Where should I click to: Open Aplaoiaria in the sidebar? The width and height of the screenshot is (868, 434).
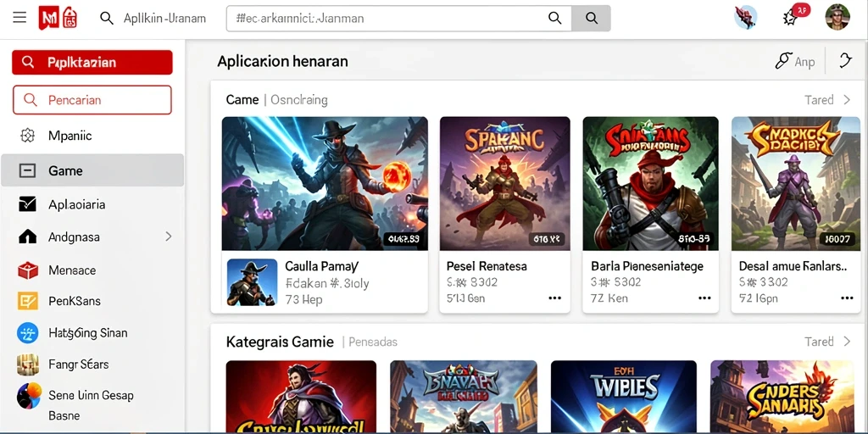76,205
